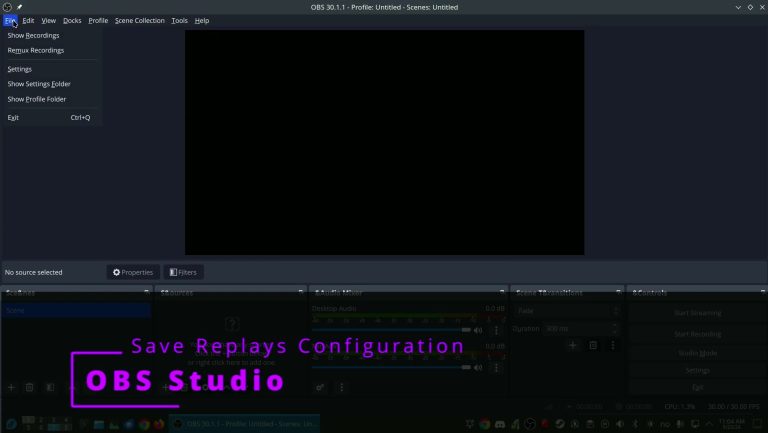Open the Help menu

[202, 21]
